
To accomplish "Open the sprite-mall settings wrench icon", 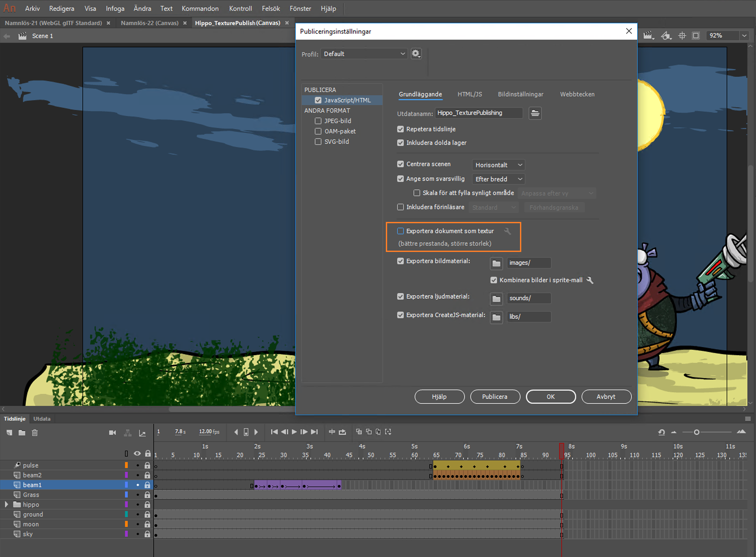I will click(590, 280).
